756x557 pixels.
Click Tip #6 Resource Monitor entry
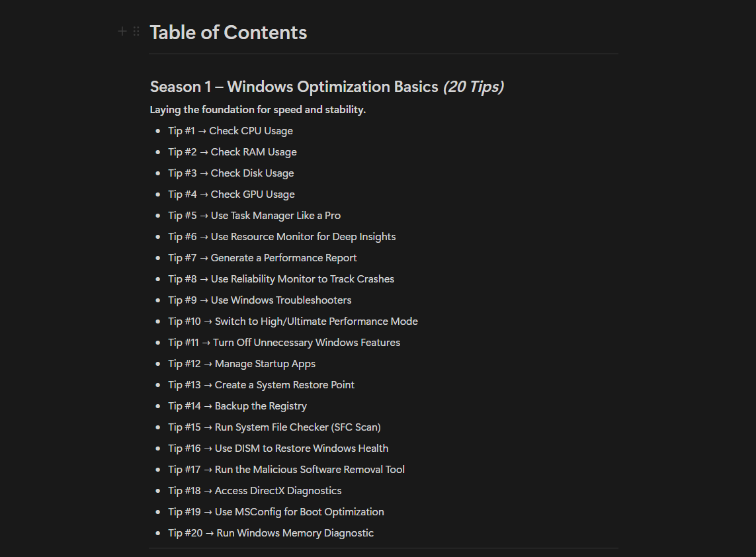tap(282, 237)
